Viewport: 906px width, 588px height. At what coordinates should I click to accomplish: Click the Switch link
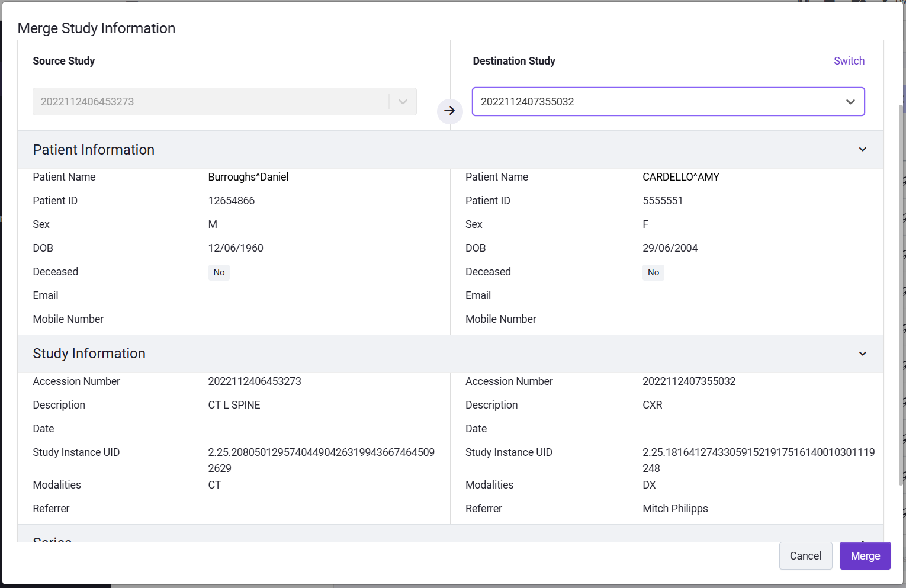pos(849,61)
